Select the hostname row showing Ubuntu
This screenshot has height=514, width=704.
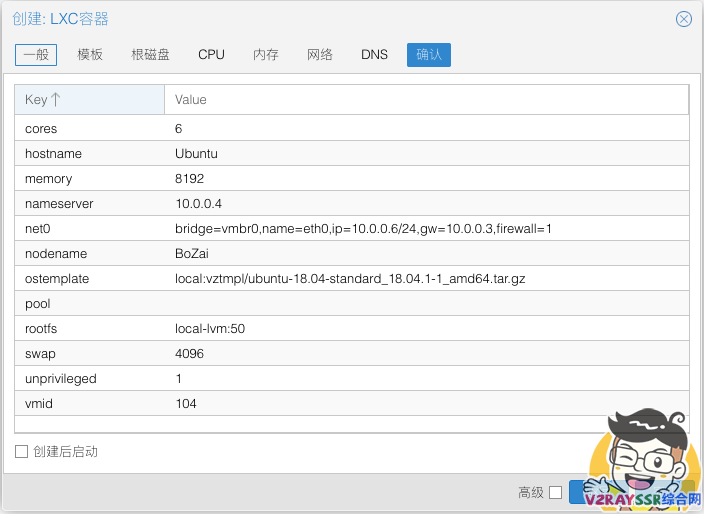click(x=350, y=154)
